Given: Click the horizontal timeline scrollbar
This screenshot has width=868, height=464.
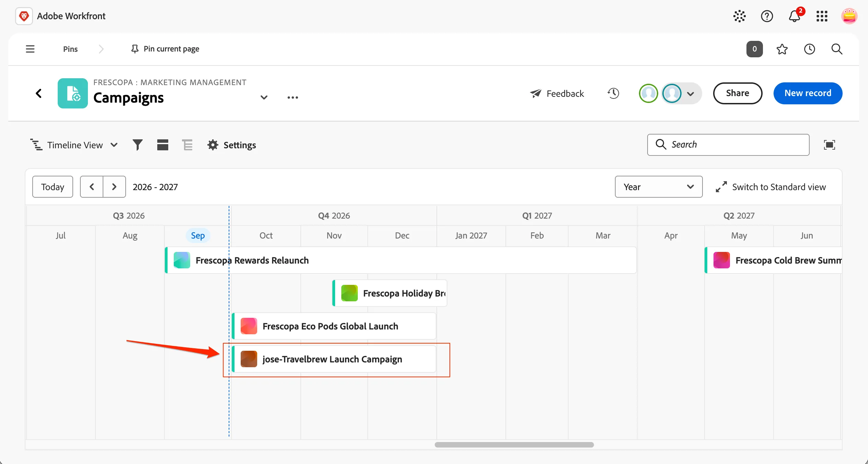Looking at the screenshot, I should pyautogui.click(x=514, y=445).
